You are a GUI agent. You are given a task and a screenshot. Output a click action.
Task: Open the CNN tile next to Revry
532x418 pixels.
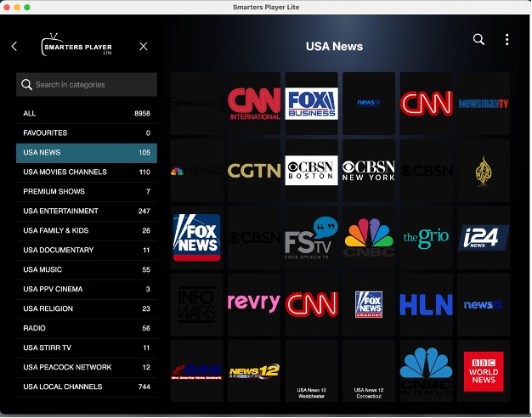coord(311,304)
